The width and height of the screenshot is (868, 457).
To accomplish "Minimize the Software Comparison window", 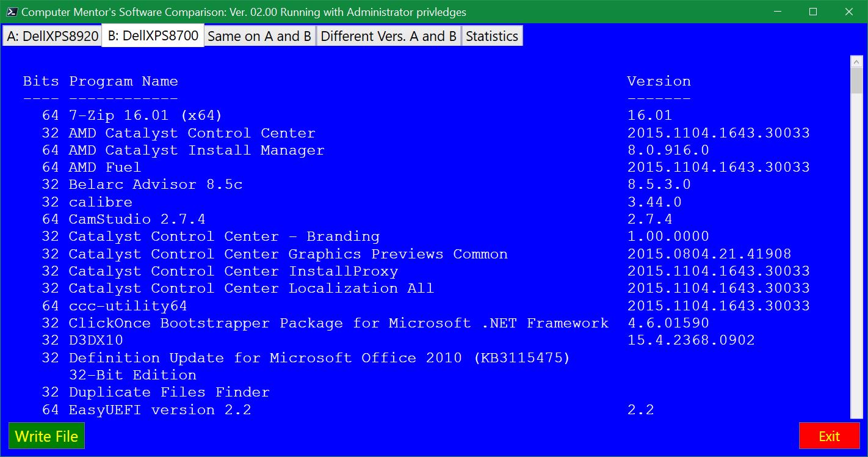I will click(779, 12).
